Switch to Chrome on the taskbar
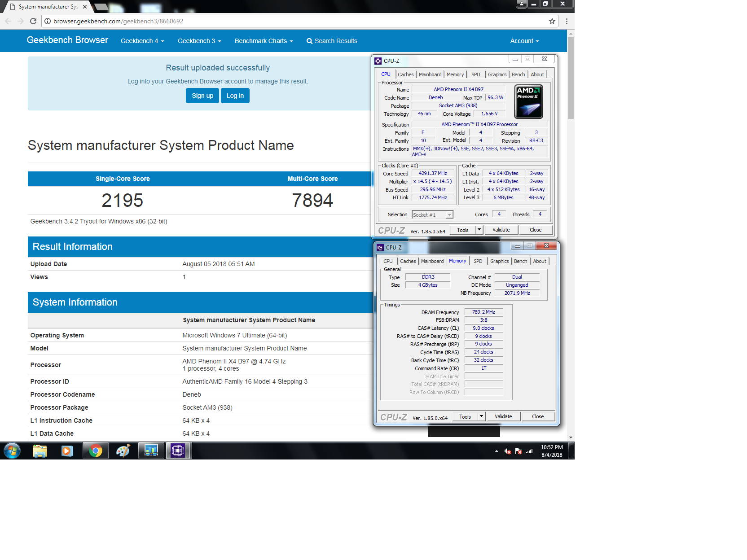This screenshot has width=747, height=560. [95, 451]
